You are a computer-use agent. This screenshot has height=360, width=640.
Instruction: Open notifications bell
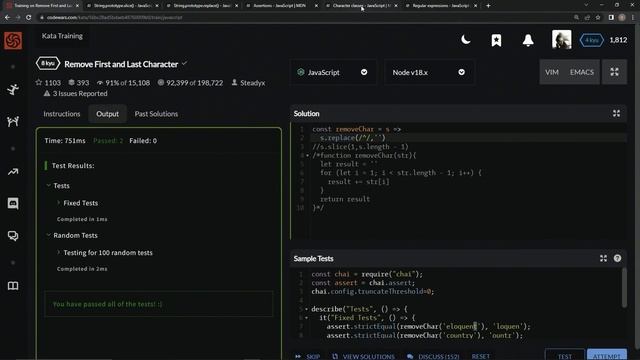(x=528, y=40)
